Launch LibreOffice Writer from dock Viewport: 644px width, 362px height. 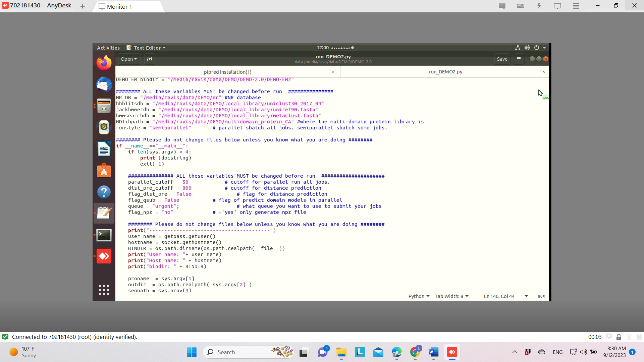(x=104, y=149)
